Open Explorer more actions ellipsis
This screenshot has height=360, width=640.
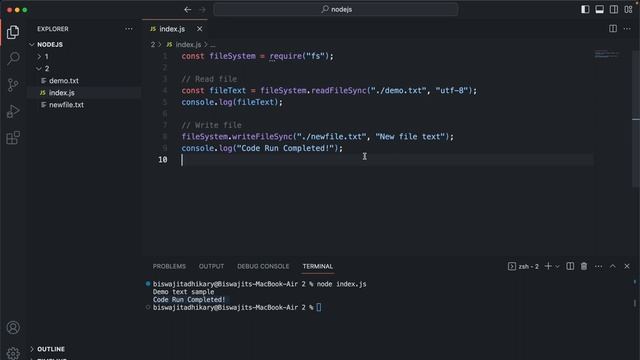coord(129,29)
